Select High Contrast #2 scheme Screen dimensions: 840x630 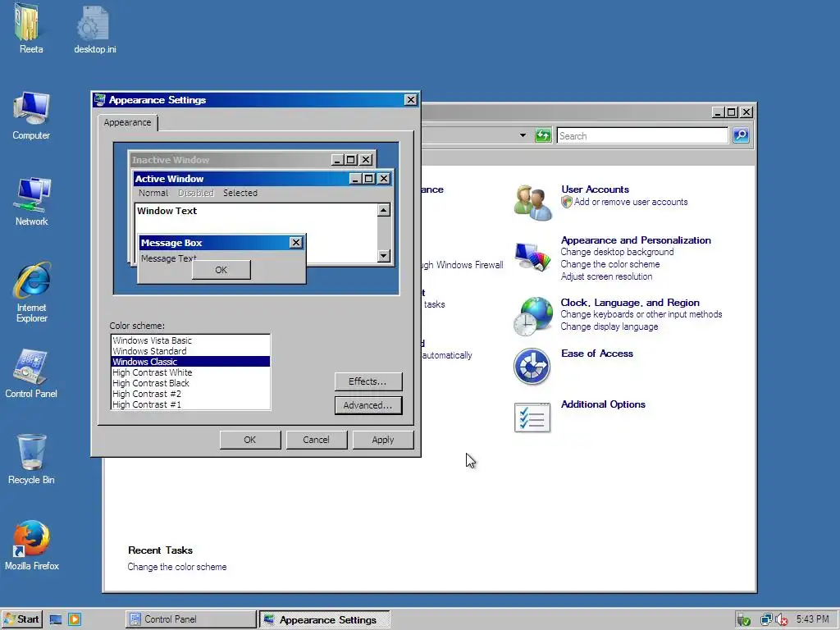[190, 394]
